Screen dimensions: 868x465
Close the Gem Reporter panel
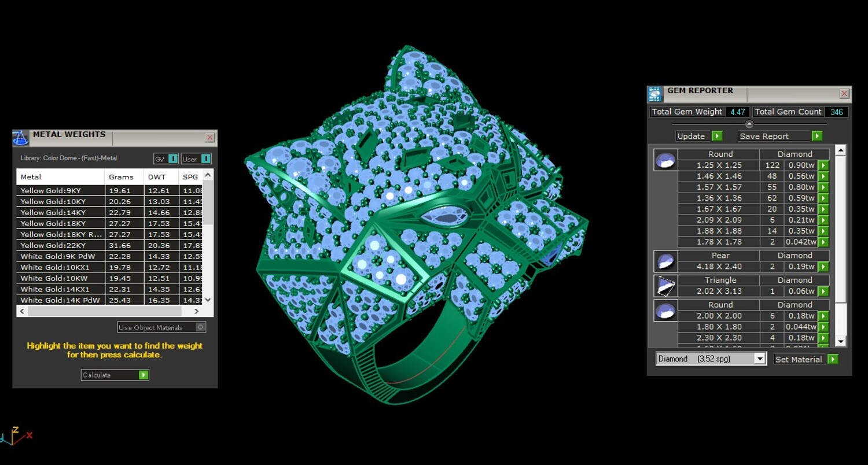point(844,94)
